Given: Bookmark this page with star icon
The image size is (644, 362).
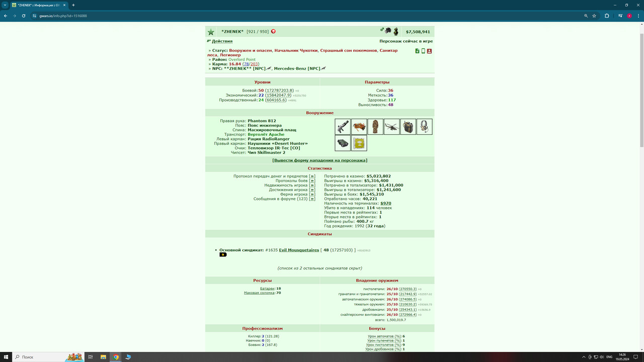Looking at the screenshot, I should click(x=594, y=16).
